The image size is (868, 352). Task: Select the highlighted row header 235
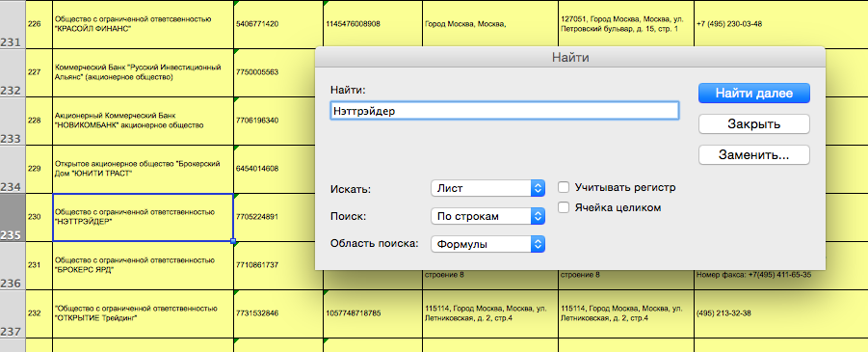coord(13,218)
